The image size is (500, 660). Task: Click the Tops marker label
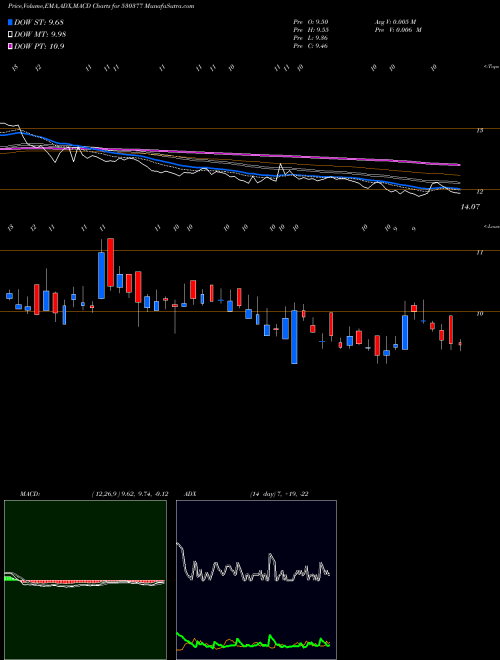(x=491, y=67)
